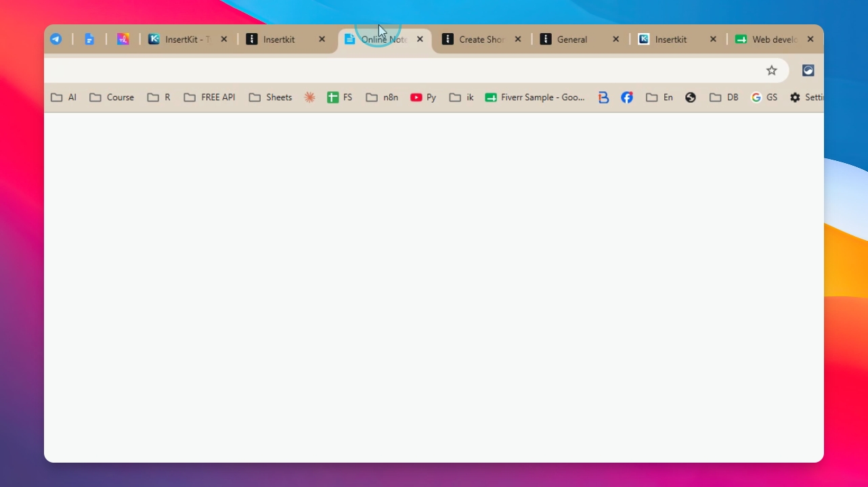Open the En bookmarks folder

coord(659,97)
